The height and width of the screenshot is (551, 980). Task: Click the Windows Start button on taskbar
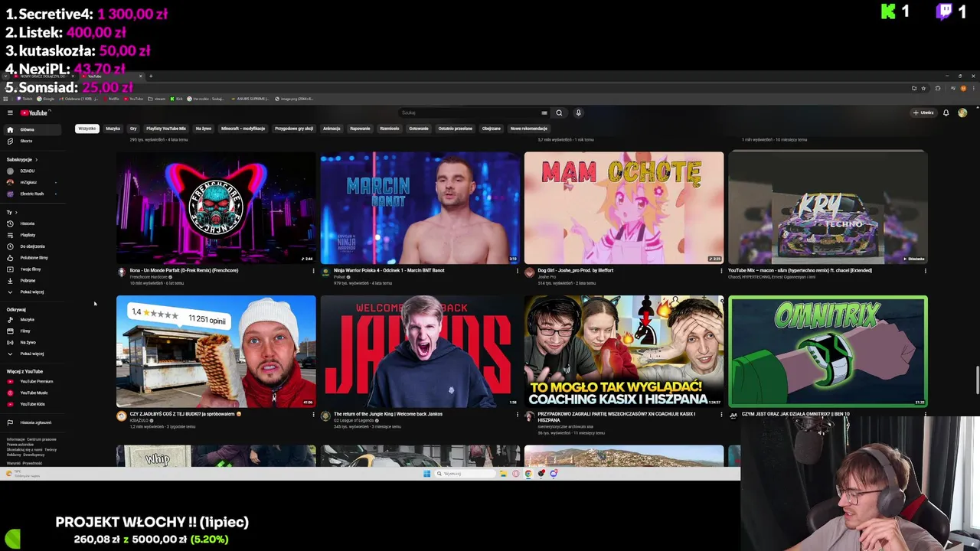click(427, 474)
